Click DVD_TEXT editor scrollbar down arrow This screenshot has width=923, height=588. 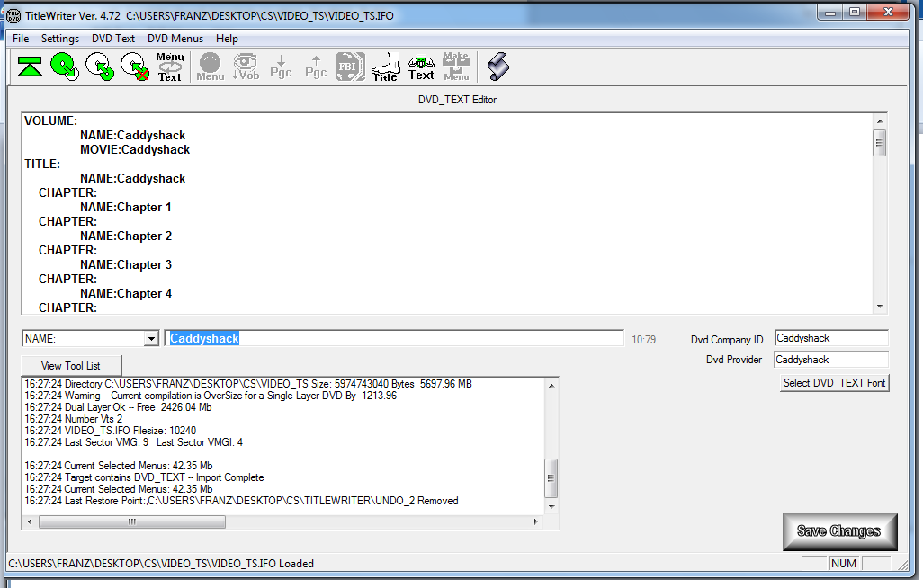click(880, 306)
